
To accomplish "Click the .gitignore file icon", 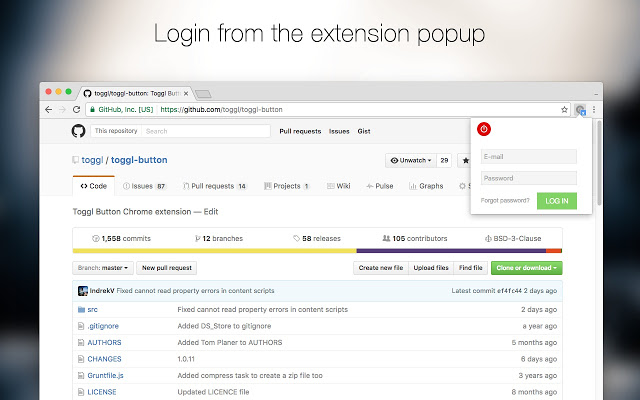I will click(81, 326).
